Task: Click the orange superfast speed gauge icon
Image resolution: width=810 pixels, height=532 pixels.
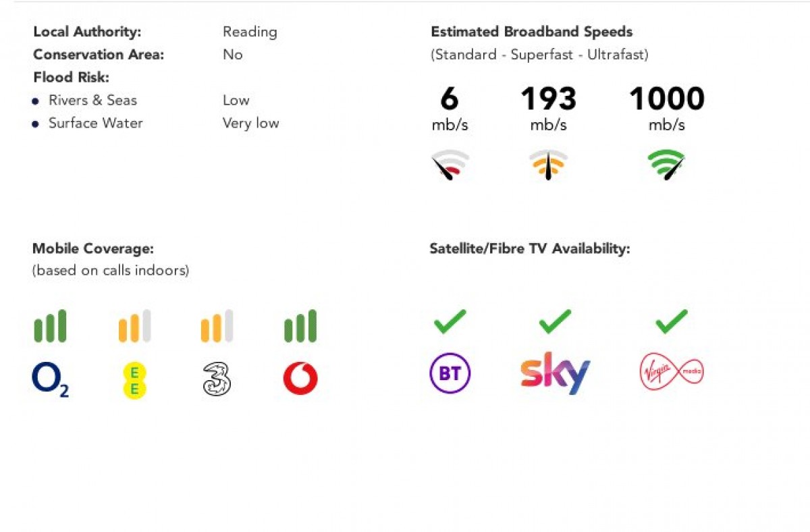Action: coord(548,165)
